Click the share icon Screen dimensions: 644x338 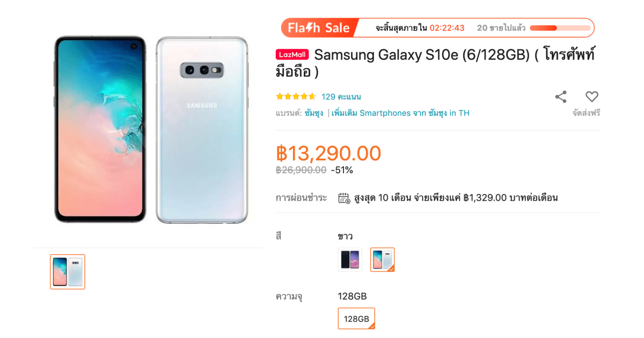[x=561, y=97]
